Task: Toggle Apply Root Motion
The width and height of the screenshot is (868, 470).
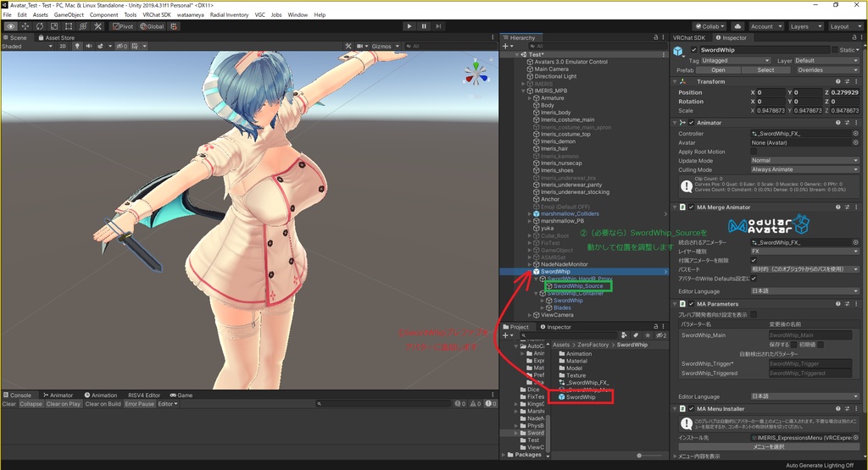Action: tap(754, 152)
